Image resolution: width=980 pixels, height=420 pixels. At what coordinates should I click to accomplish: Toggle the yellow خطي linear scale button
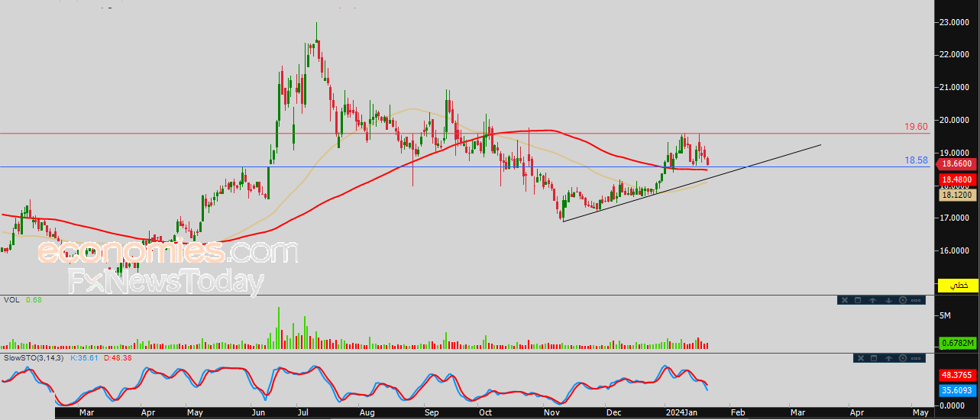(x=958, y=285)
